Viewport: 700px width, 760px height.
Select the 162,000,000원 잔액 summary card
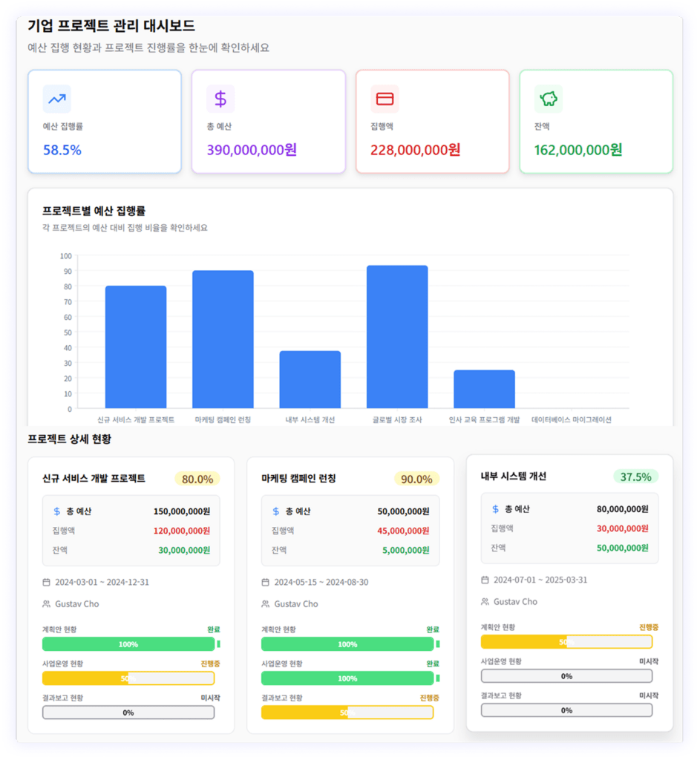pyautogui.click(x=596, y=122)
